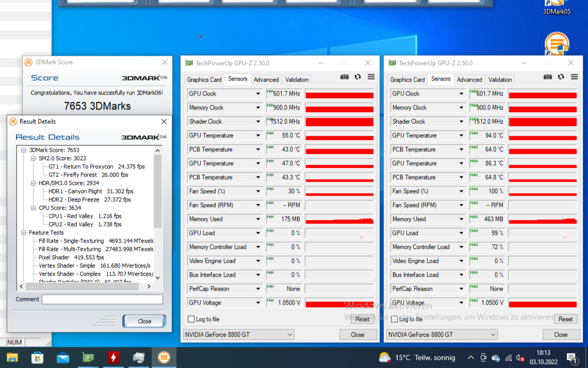Screen dimensions: 588x368
Task: Click refresh icon in left GPU-Z window
Action: click(358, 77)
